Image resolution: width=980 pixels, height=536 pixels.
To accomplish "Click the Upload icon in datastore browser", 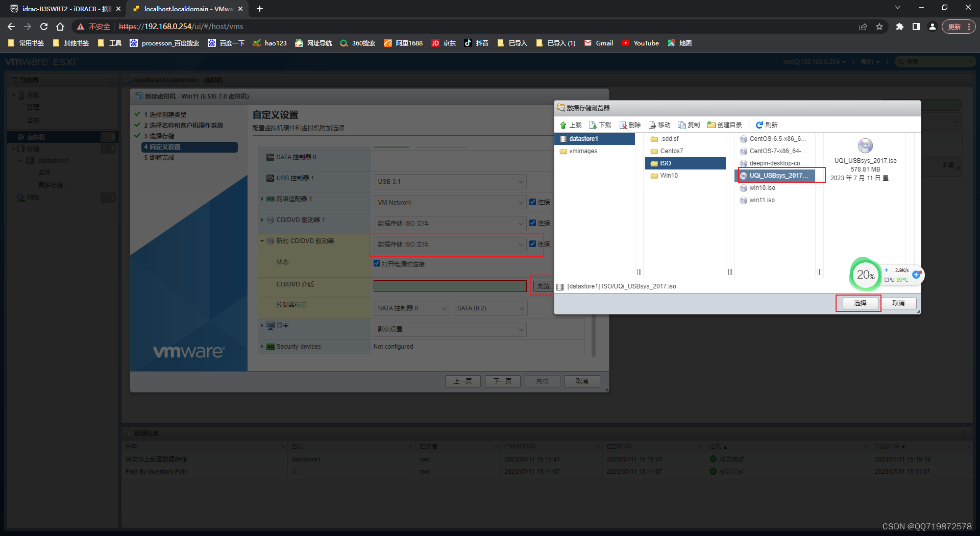I will coord(563,125).
